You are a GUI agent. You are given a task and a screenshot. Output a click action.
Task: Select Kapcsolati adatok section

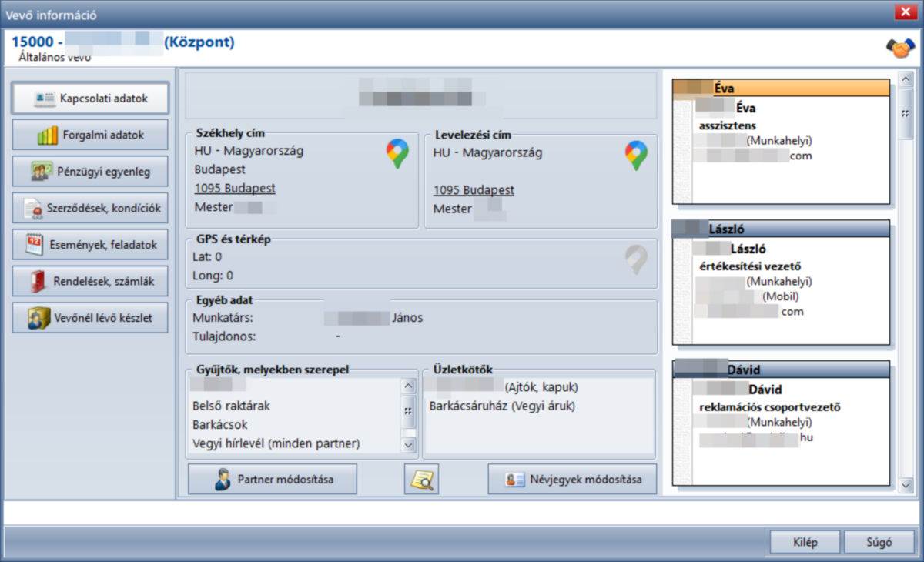click(x=90, y=99)
